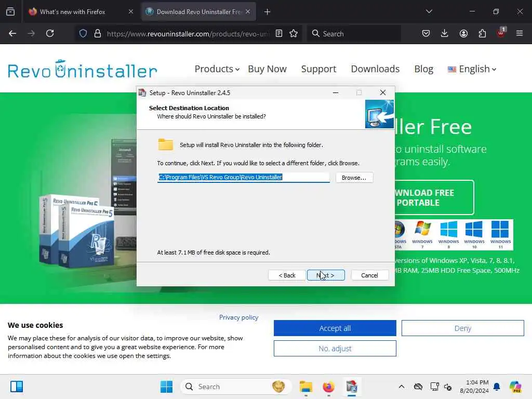The image size is (532, 399).
Task: Open the Windows Start menu
Action: click(x=167, y=387)
